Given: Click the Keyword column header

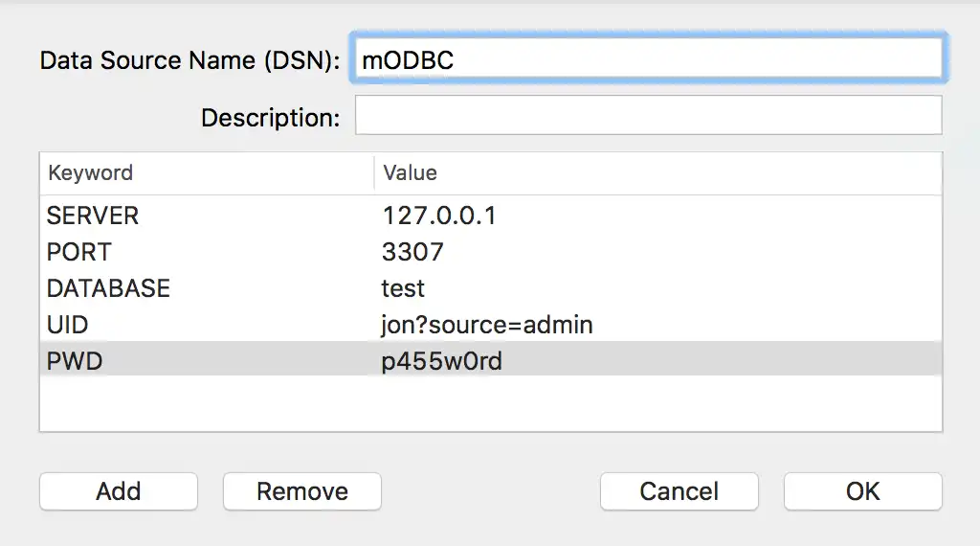Looking at the screenshot, I should pyautogui.click(x=91, y=173).
